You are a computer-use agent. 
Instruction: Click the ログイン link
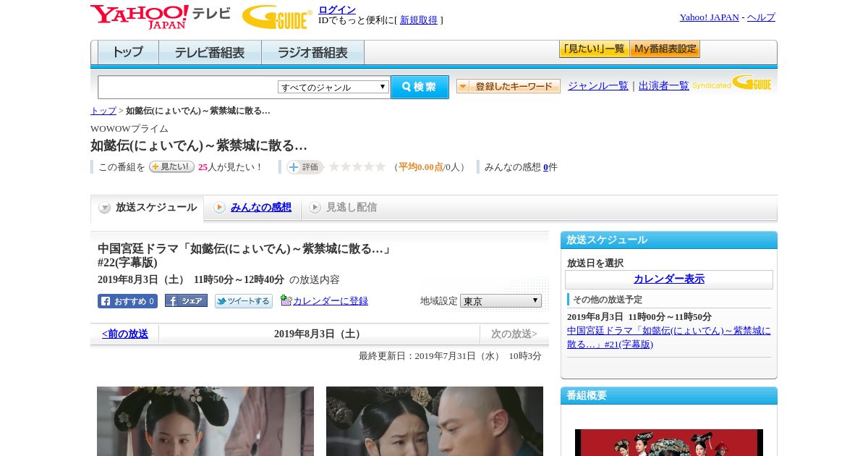[x=337, y=9]
